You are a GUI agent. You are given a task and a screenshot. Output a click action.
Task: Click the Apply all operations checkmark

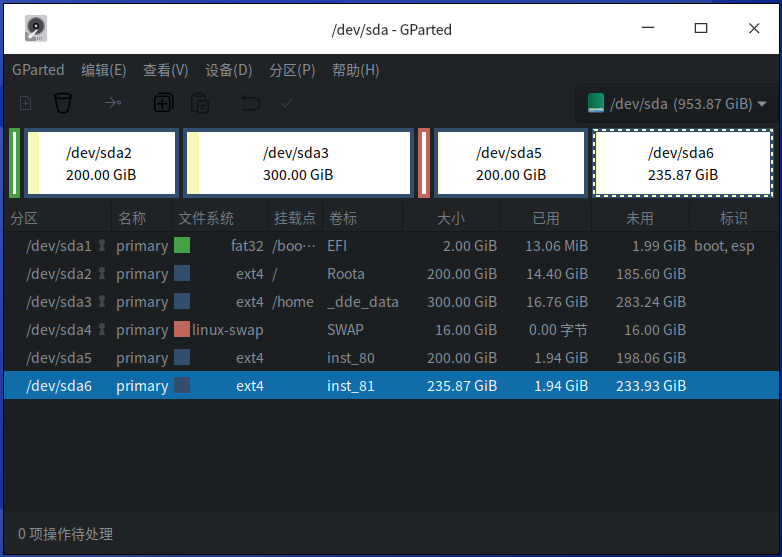pyautogui.click(x=287, y=103)
